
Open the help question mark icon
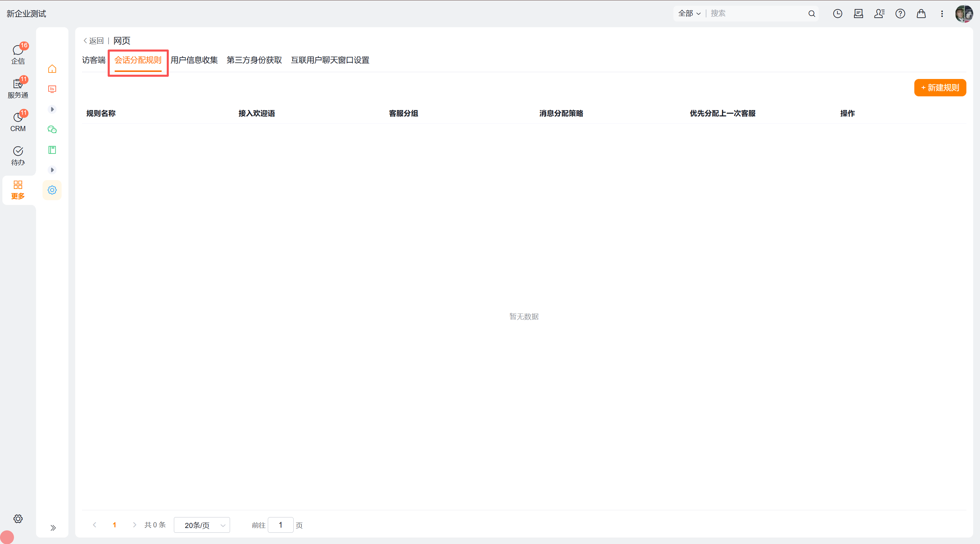(900, 14)
